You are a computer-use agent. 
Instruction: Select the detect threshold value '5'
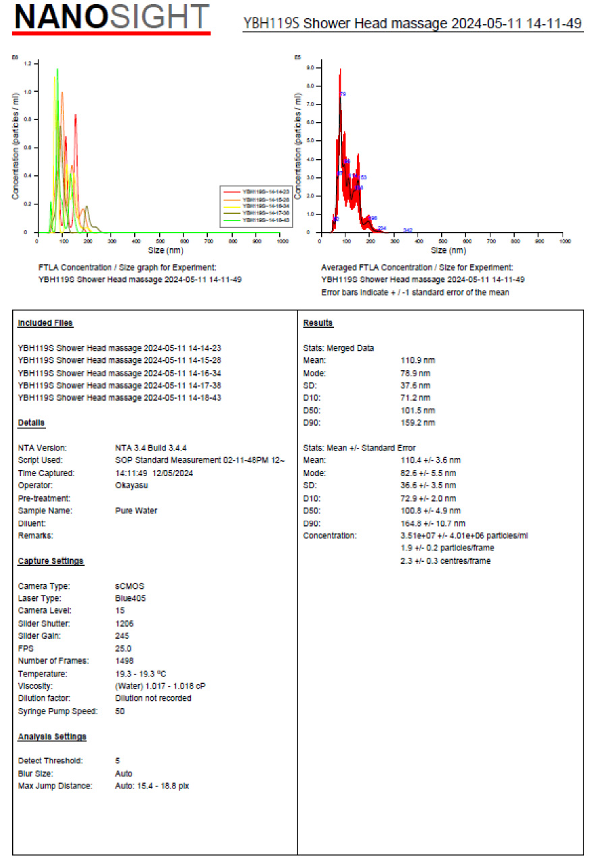(118, 761)
